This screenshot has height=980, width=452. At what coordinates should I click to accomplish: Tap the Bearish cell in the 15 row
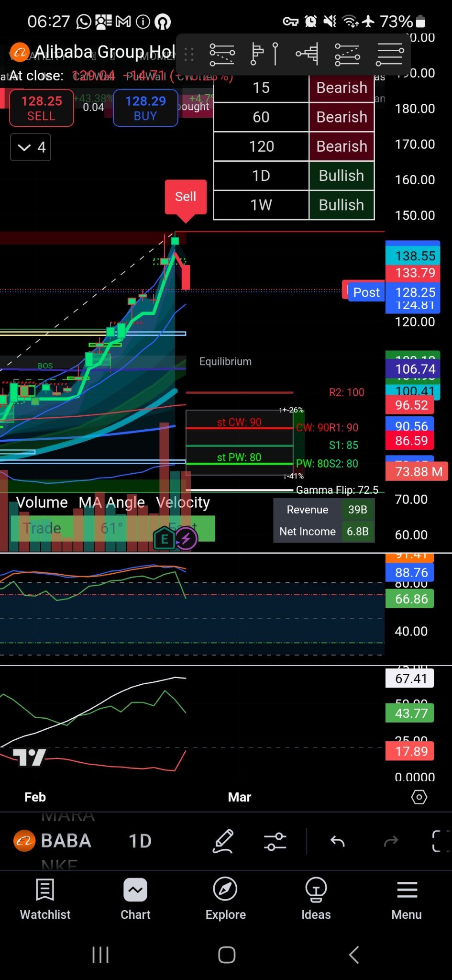coord(342,88)
